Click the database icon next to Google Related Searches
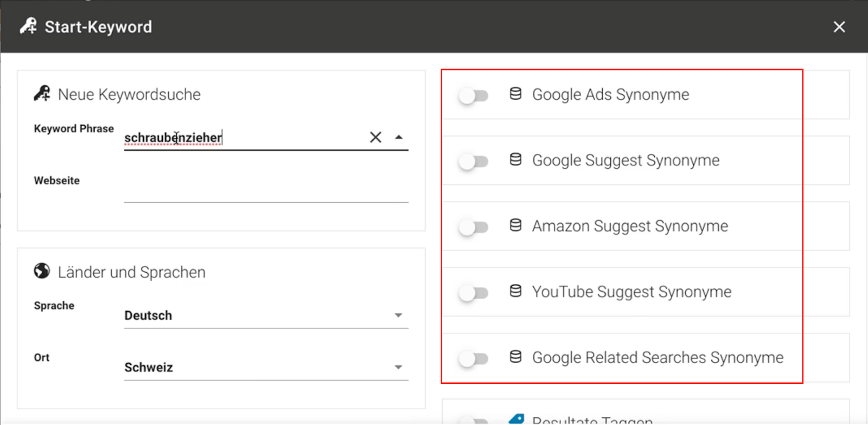This screenshot has height=425, width=868. click(x=515, y=357)
